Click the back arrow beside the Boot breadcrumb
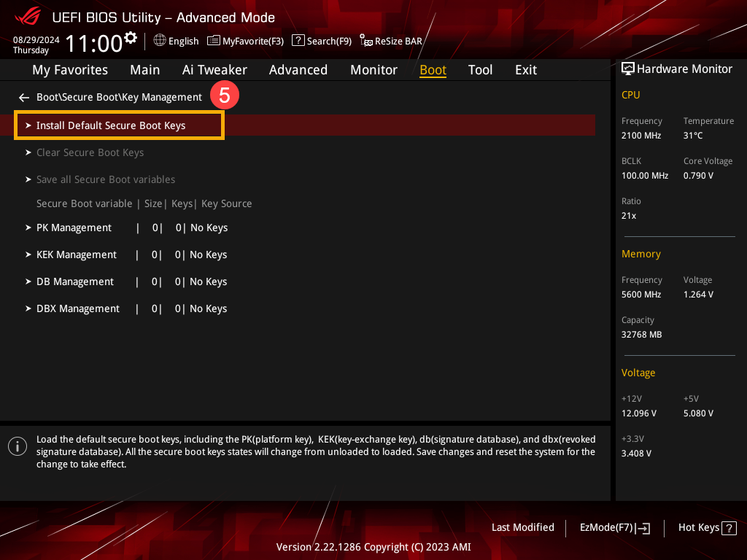 point(24,97)
